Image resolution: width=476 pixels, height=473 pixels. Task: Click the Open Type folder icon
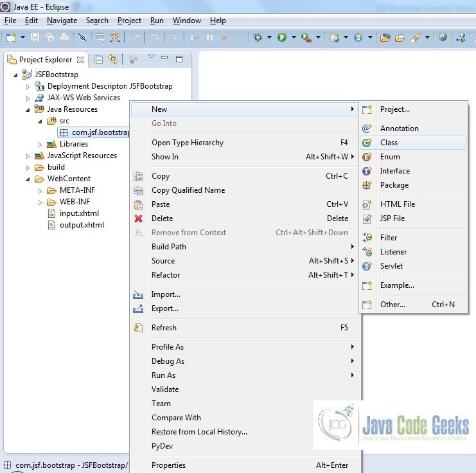[x=385, y=37]
